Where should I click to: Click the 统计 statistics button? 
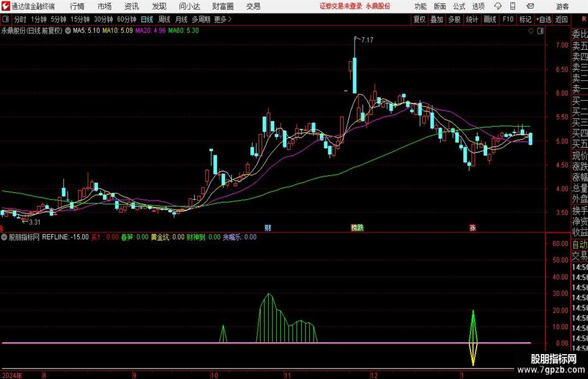(x=472, y=19)
